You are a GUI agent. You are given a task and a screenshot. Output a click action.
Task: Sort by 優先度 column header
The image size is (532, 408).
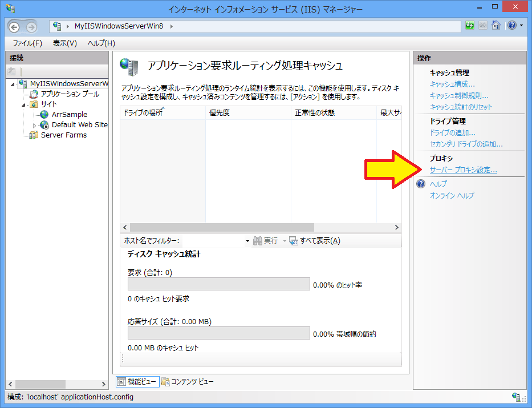pos(249,112)
